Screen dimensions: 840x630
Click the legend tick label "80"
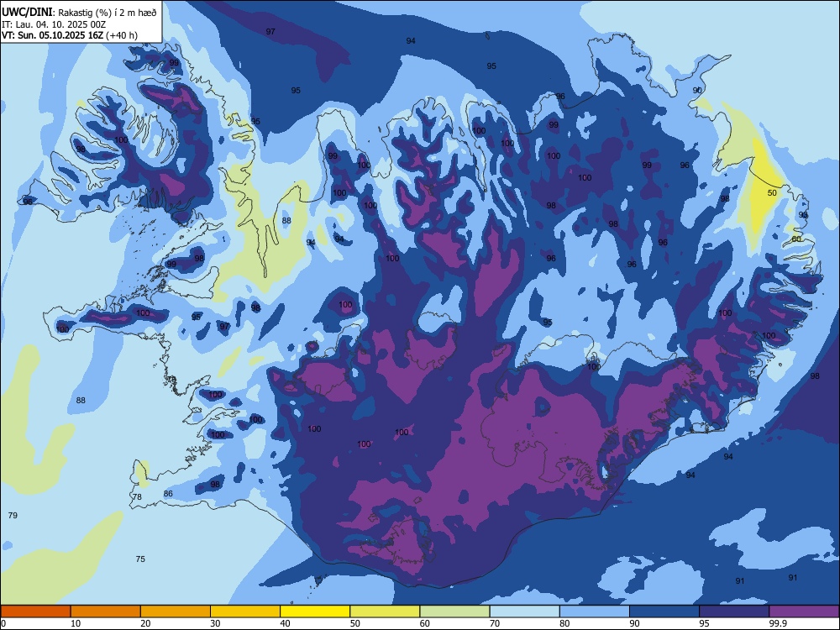pyautogui.click(x=564, y=623)
